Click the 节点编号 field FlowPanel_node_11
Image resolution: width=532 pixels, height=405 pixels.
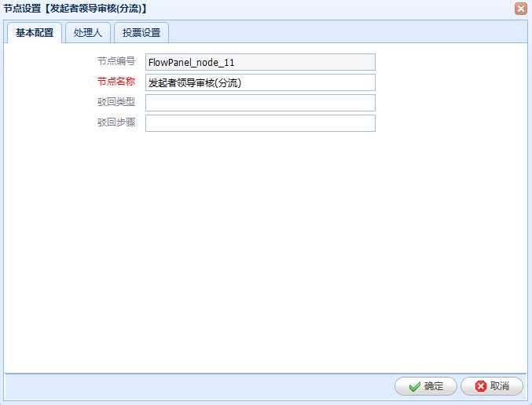tap(260, 62)
